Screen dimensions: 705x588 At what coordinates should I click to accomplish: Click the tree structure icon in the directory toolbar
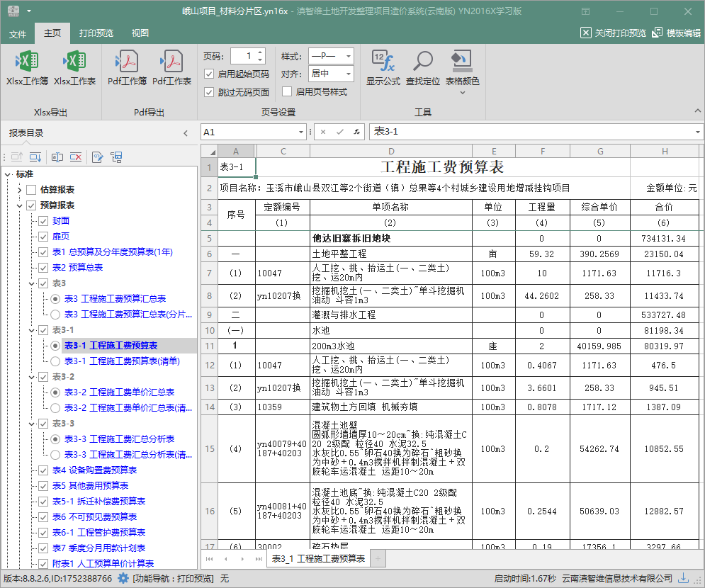pos(116,157)
